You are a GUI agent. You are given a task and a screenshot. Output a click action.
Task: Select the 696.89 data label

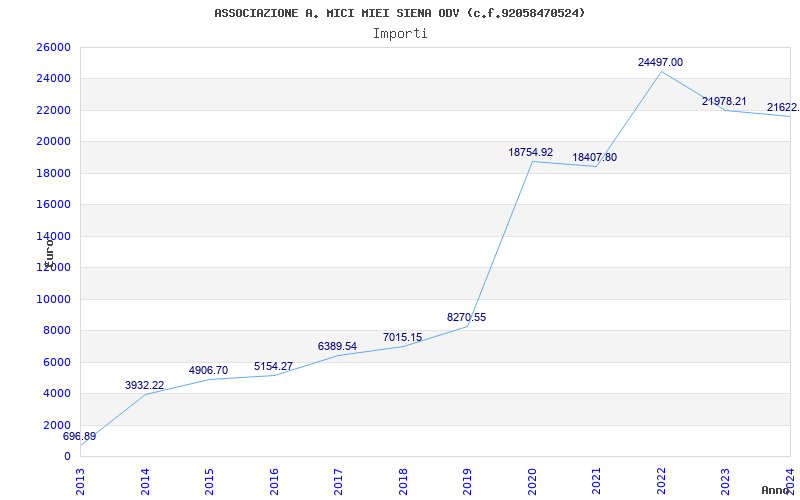pyautogui.click(x=80, y=436)
